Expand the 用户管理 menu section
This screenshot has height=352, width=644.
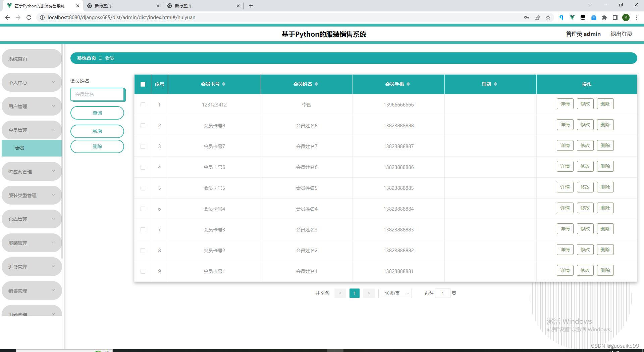coord(32,106)
